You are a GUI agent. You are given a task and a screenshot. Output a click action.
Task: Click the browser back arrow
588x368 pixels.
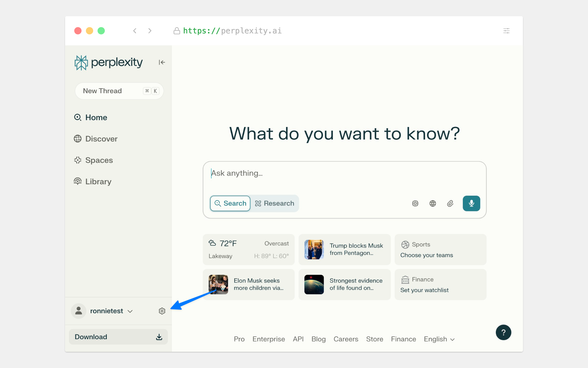coord(135,31)
